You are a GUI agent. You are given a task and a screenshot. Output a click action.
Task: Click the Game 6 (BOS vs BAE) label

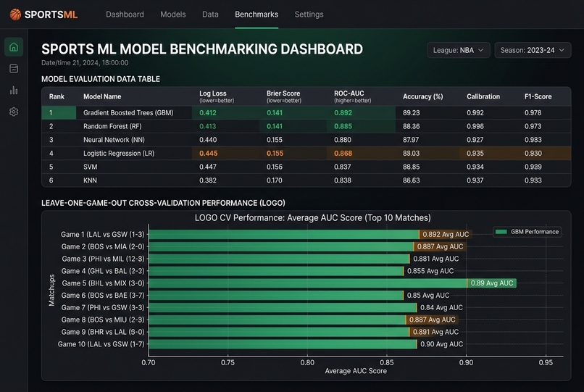(103, 295)
